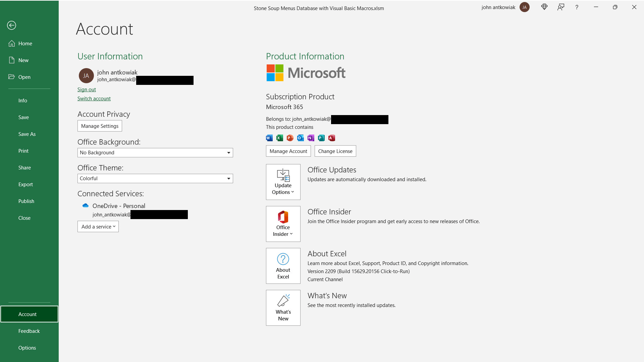This screenshot has height=362, width=644.
Task: Click the title bar account avatar
Action: [x=525, y=7]
